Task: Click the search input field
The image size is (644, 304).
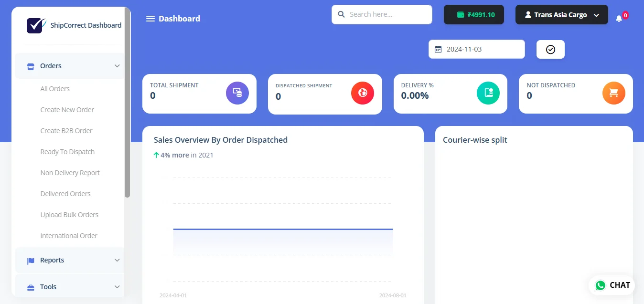Action: coord(382,15)
